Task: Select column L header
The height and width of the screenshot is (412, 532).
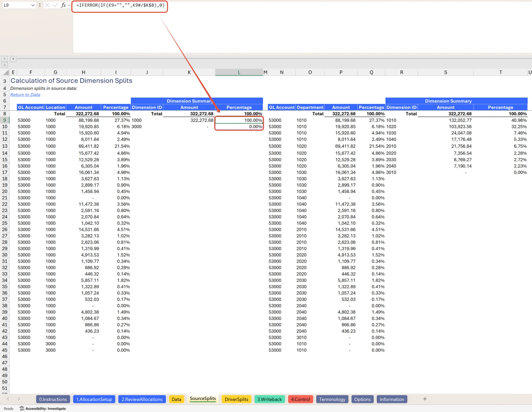Action: click(x=239, y=72)
